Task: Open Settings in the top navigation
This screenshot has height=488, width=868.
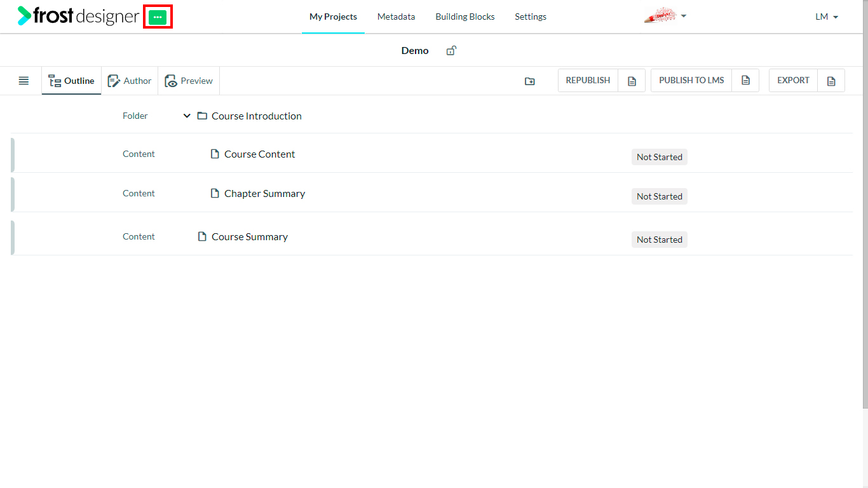Action: coord(531,17)
